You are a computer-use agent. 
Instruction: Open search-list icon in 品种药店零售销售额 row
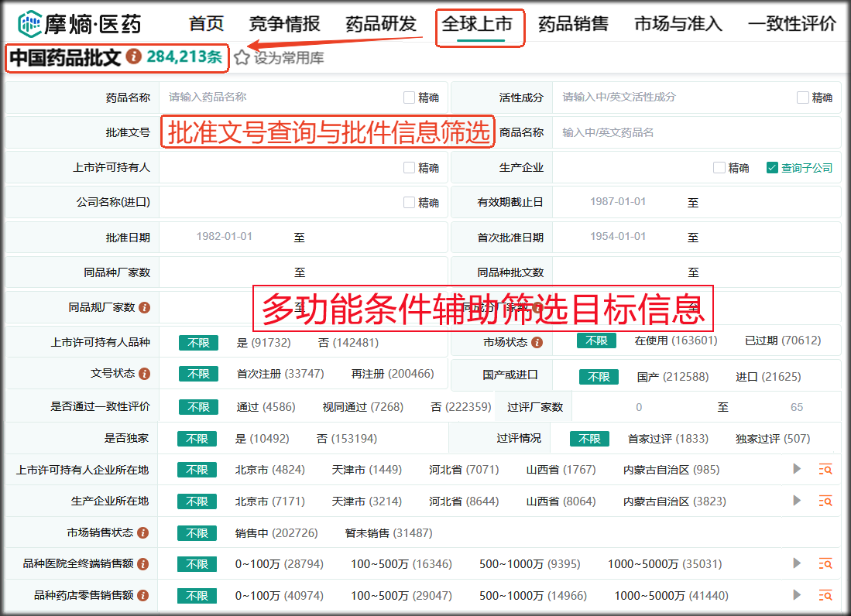(825, 595)
